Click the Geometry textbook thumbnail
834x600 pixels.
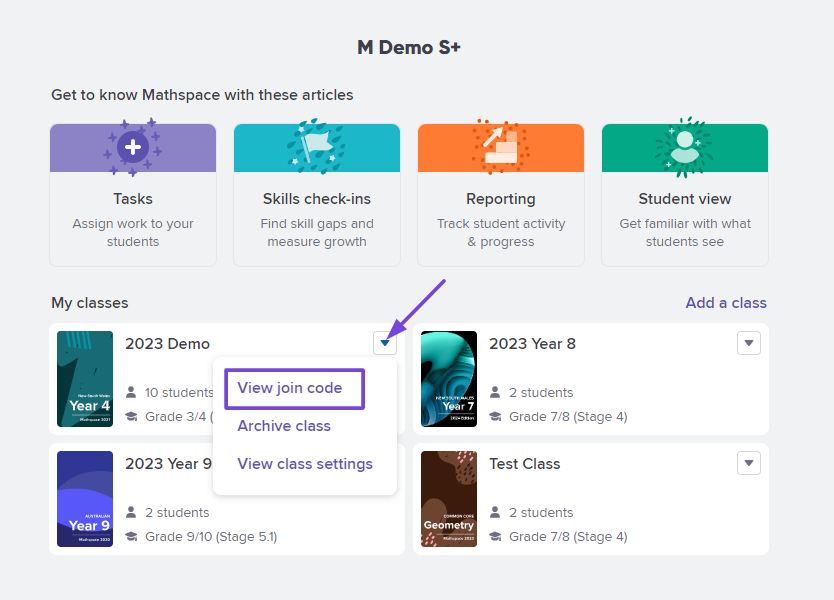pos(449,499)
